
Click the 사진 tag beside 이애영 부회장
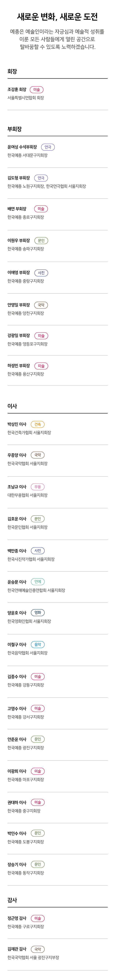click(x=41, y=273)
